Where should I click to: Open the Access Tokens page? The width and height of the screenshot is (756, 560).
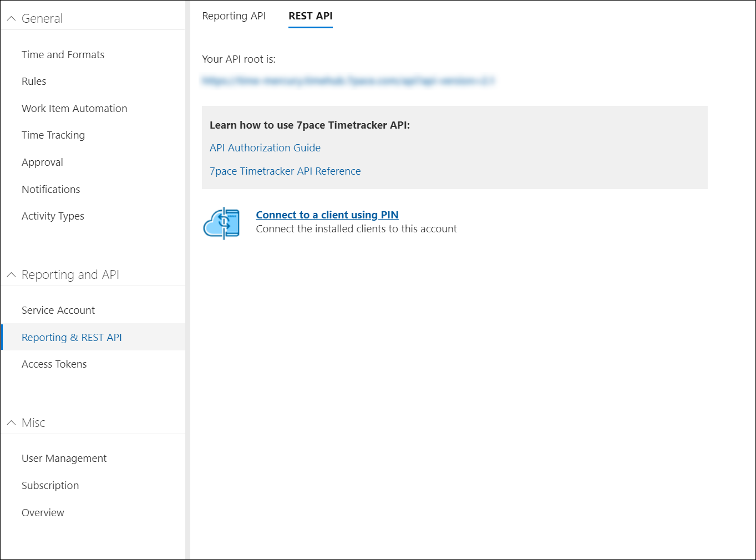click(x=54, y=364)
